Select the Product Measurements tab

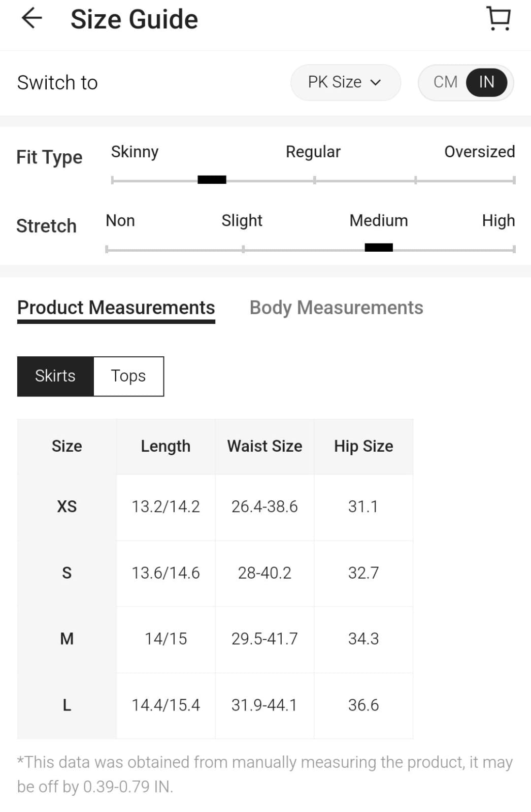coord(116,308)
